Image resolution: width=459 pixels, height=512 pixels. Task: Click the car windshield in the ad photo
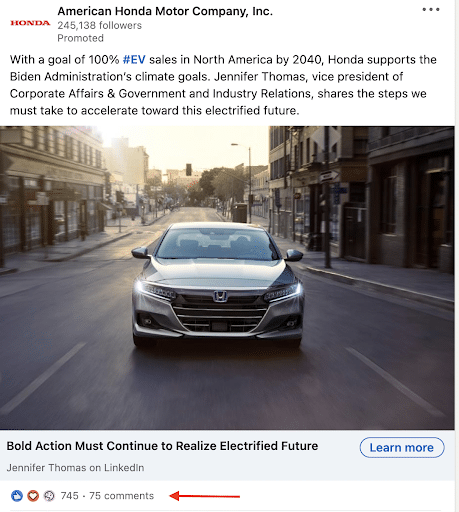pos(217,243)
